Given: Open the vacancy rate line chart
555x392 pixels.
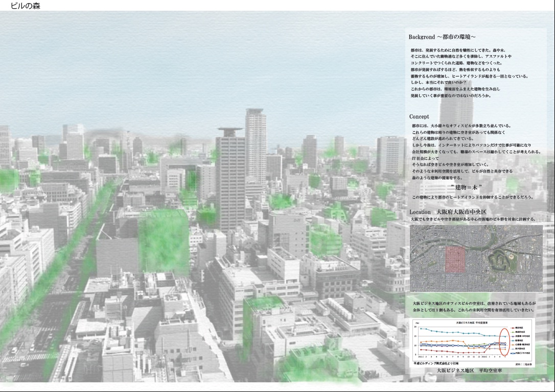Looking at the screenshot, I should pos(460,342).
